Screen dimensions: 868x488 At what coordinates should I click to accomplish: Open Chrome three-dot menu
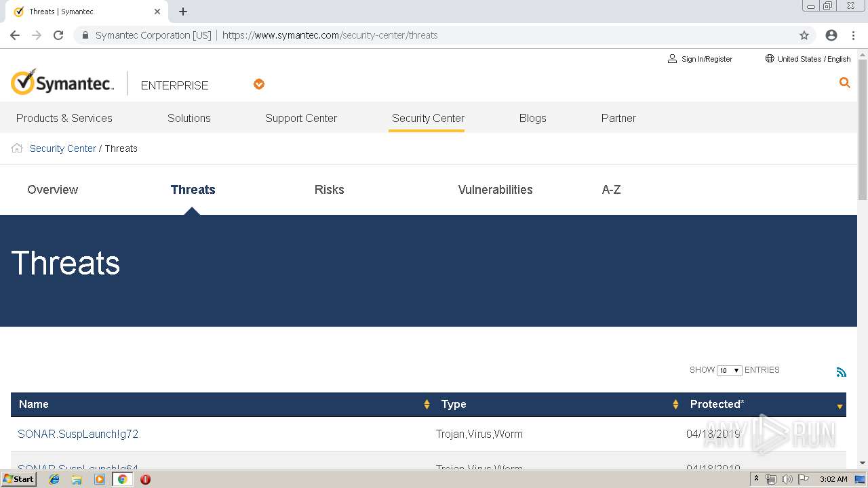(853, 35)
